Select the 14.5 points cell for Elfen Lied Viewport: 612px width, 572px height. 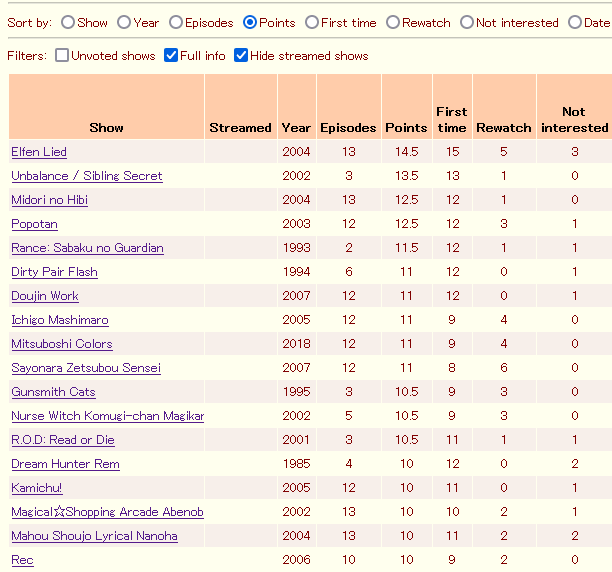coord(406,152)
